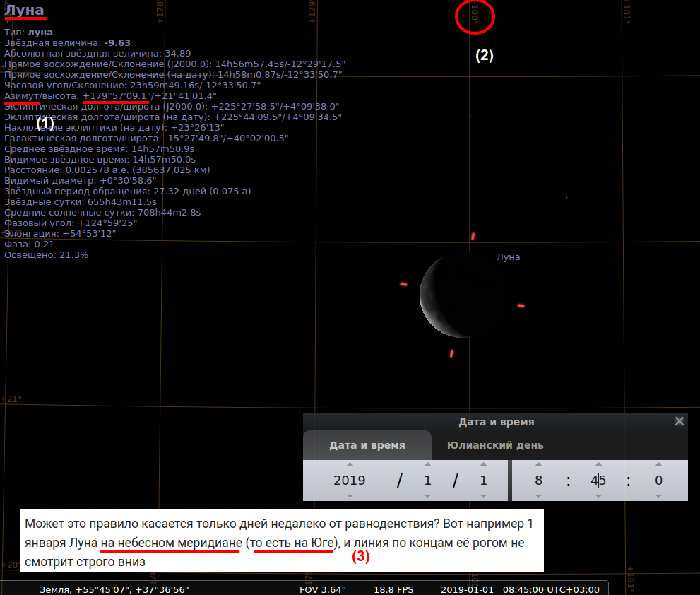
Task: Click the year field showing 2019
Action: pyautogui.click(x=349, y=481)
